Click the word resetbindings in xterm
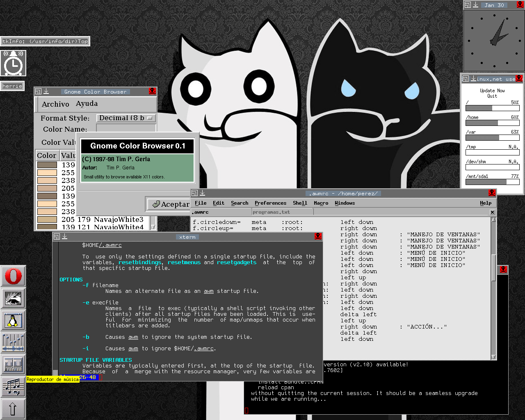This screenshot has width=525, height=420. pos(140,262)
